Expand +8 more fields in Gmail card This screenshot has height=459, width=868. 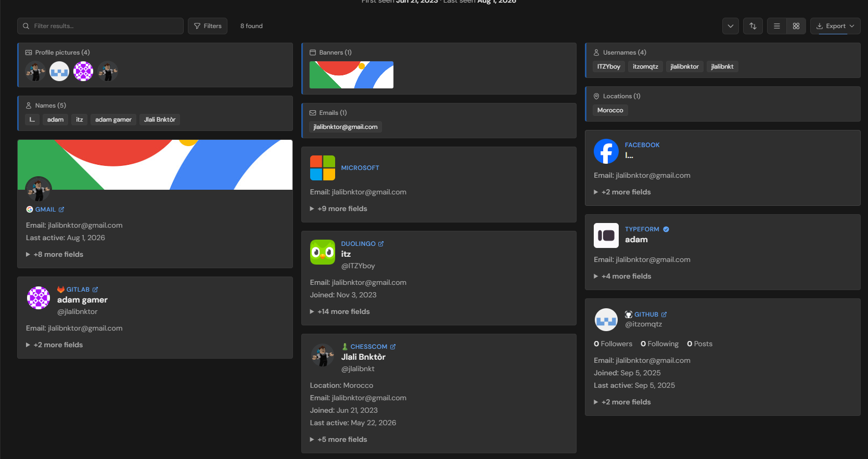55,254
